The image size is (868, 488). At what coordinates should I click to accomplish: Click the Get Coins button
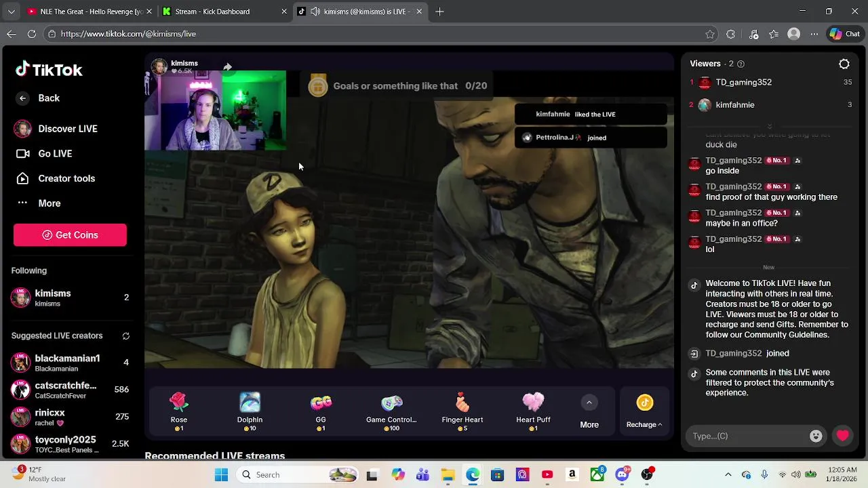coord(70,235)
